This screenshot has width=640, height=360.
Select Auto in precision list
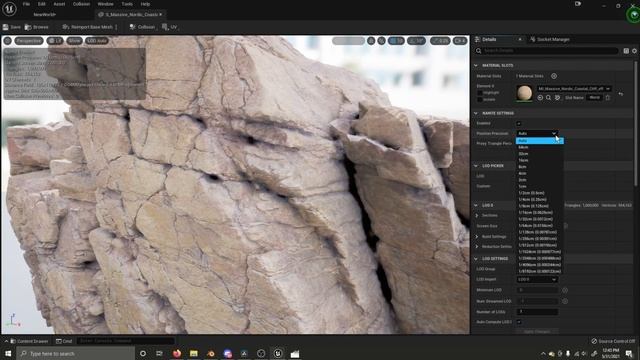point(540,141)
